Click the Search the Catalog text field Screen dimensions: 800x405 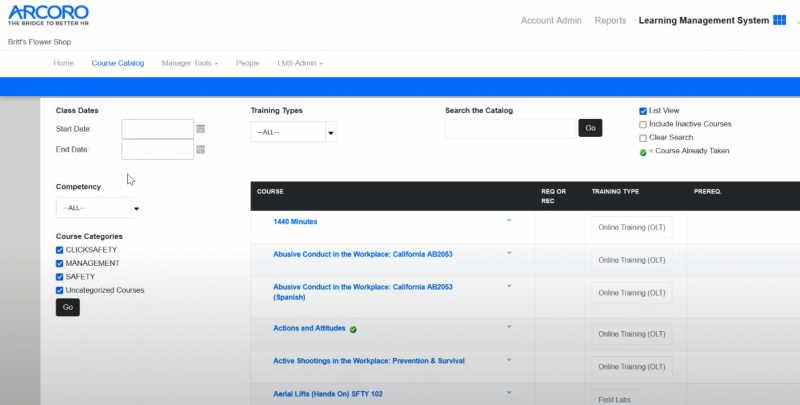click(511, 128)
